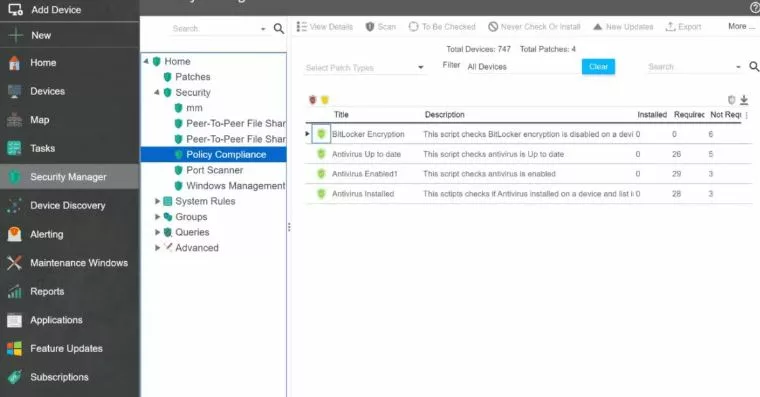Click Never Check Or Install option
760x397 pixels.
point(534,27)
